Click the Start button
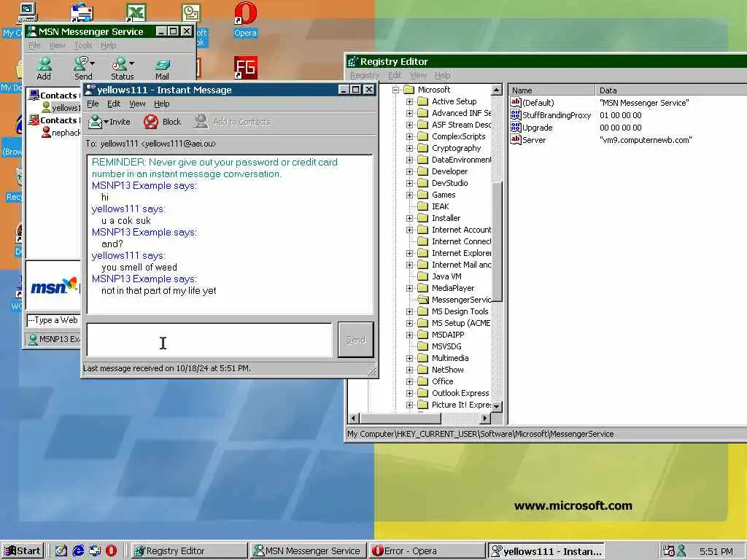 pos(23,551)
